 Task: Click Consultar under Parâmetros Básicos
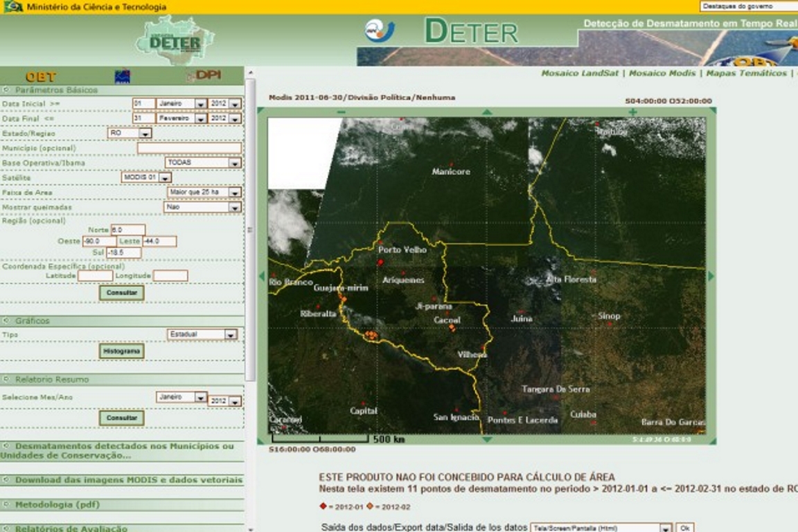coord(121,293)
